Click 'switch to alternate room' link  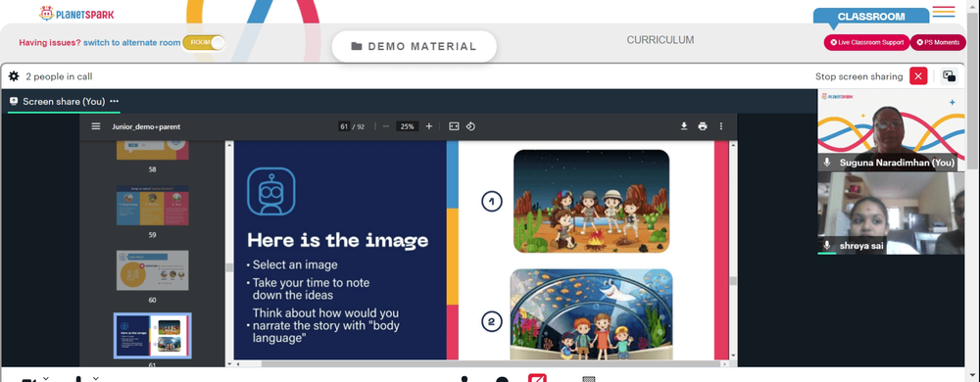tap(132, 42)
